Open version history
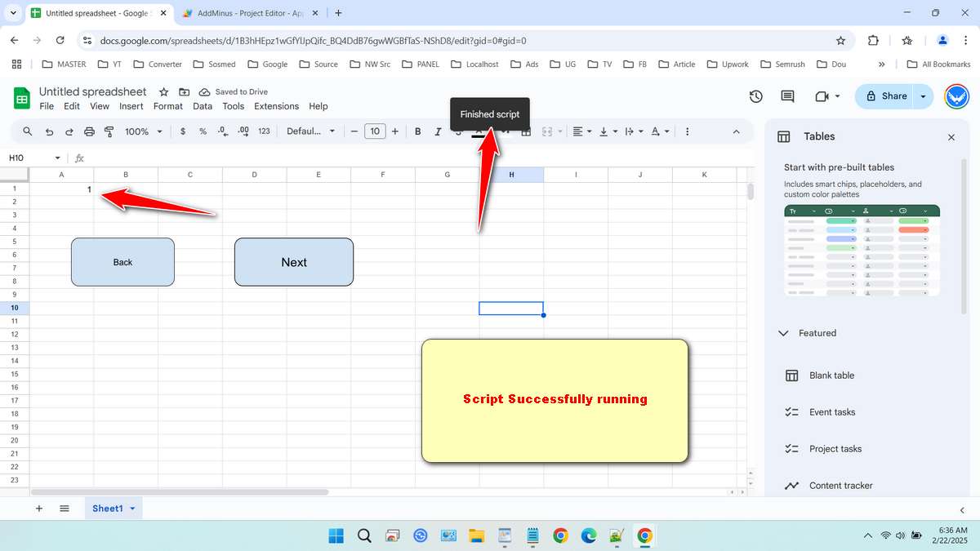 755,96
